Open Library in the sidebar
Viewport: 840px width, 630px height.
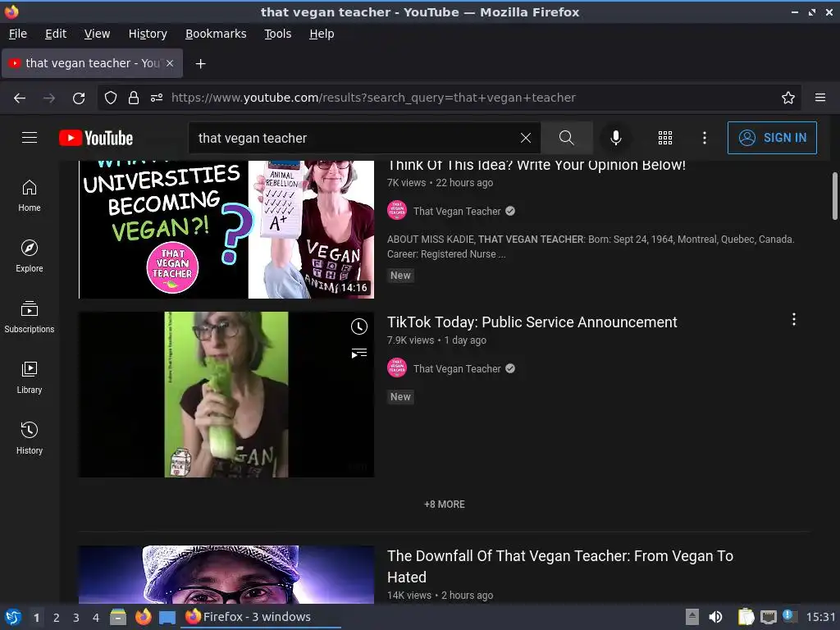[30, 377]
